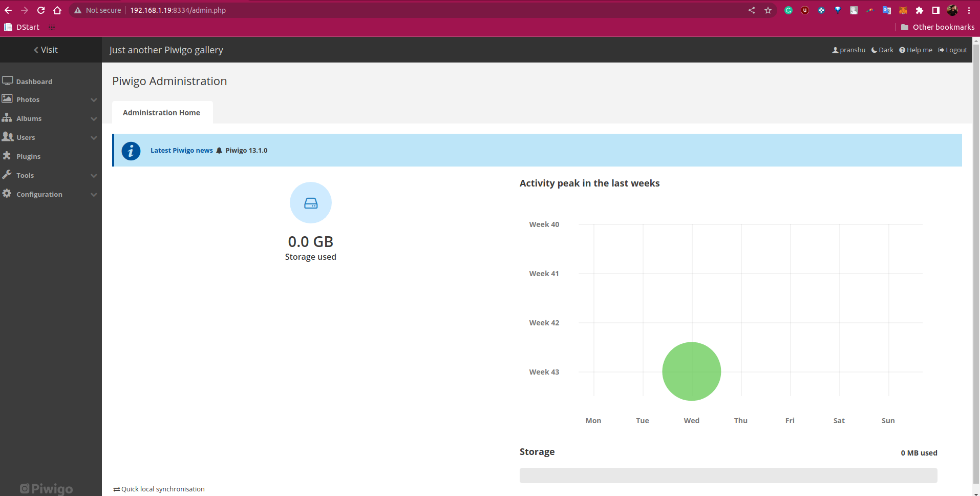Click the bell icon beside Piwigo 13.1.0
Viewport: 980px width, 496px height.
(x=219, y=150)
